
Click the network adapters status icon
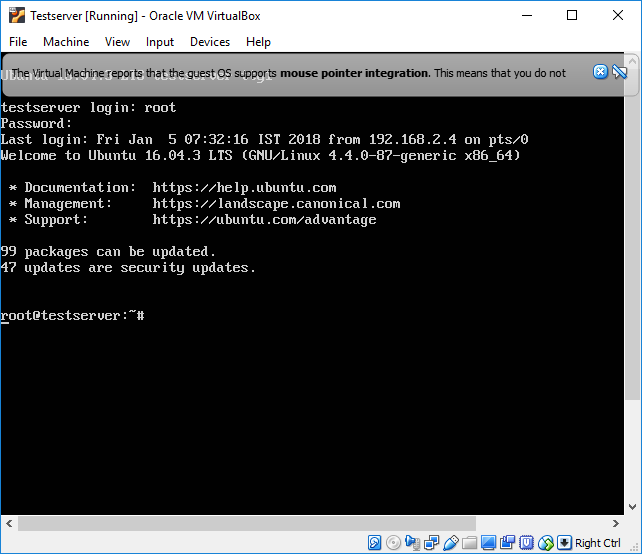(x=432, y=543)
